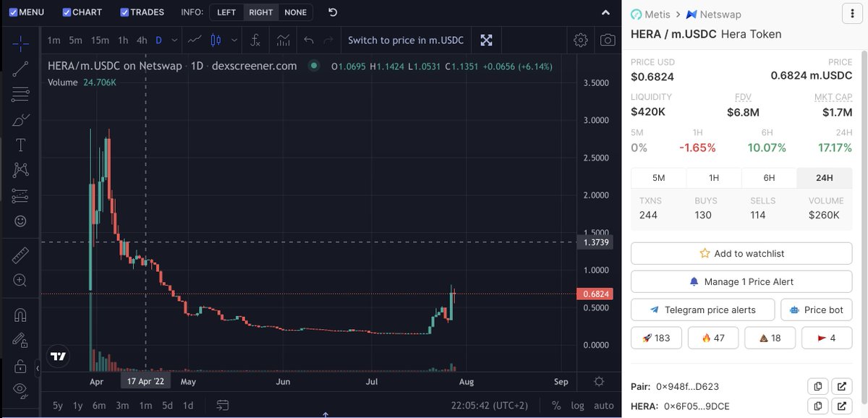Toggle auto scale mode
Screen dimensions: 868x418
[x=603, y=406]
